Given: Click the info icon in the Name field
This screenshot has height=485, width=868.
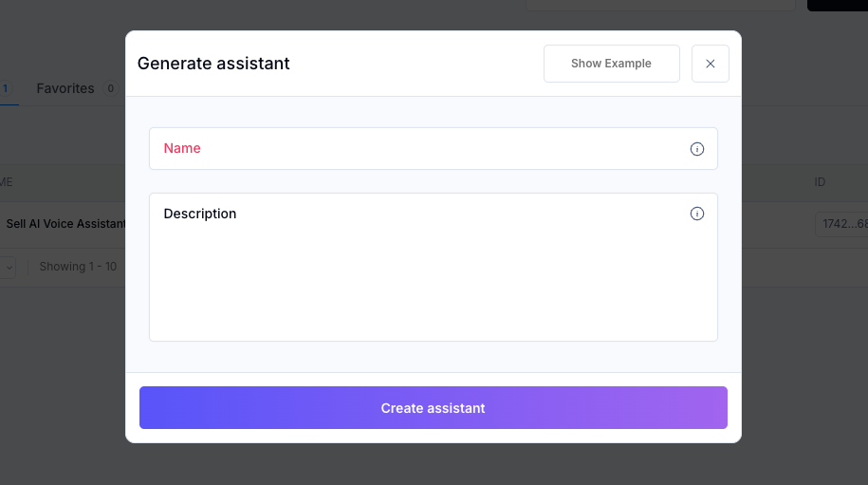Looking at the screenshot, I should tap(697, 149).
